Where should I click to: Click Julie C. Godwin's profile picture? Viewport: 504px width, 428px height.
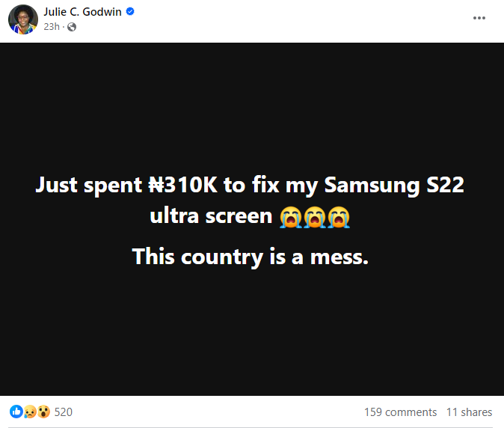pos(23,19)
